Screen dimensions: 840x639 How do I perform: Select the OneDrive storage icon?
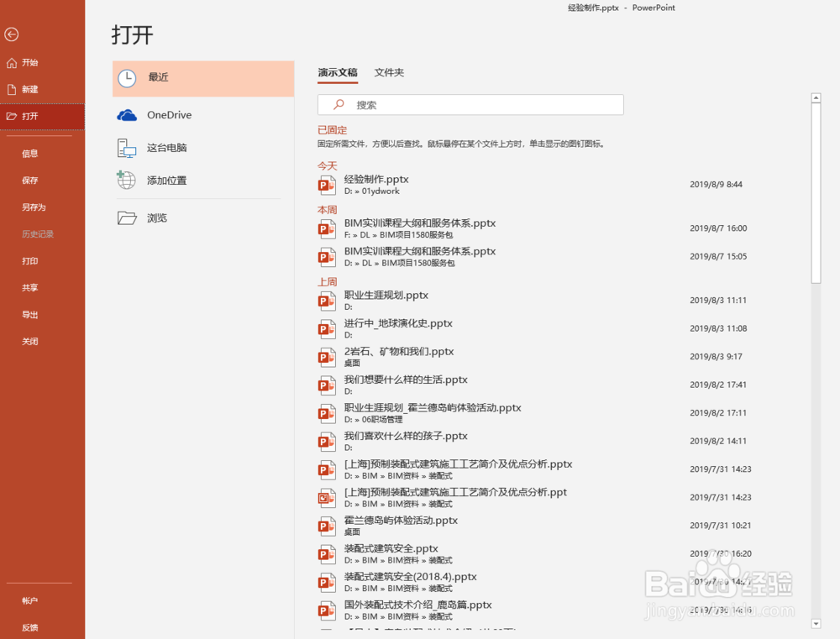click(x=126, y=115)
